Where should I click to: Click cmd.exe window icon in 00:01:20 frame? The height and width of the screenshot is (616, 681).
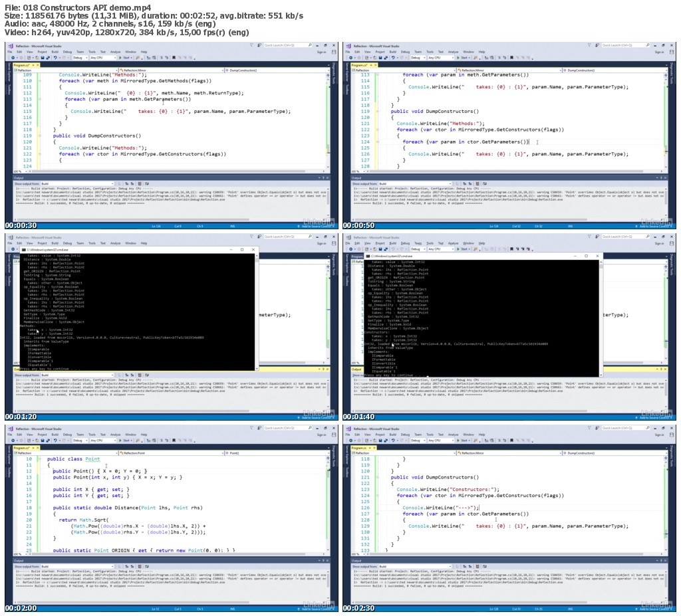pos(24,250)
